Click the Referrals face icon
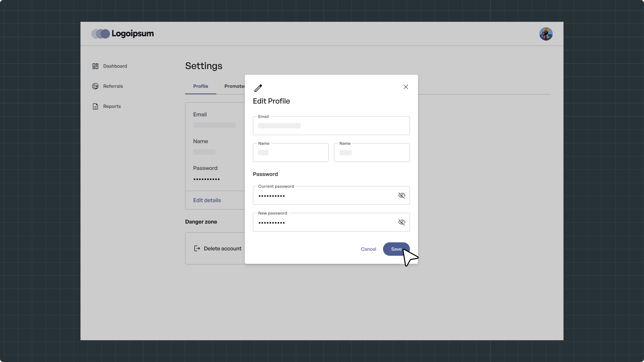644x362 pixels. (95, 86)
